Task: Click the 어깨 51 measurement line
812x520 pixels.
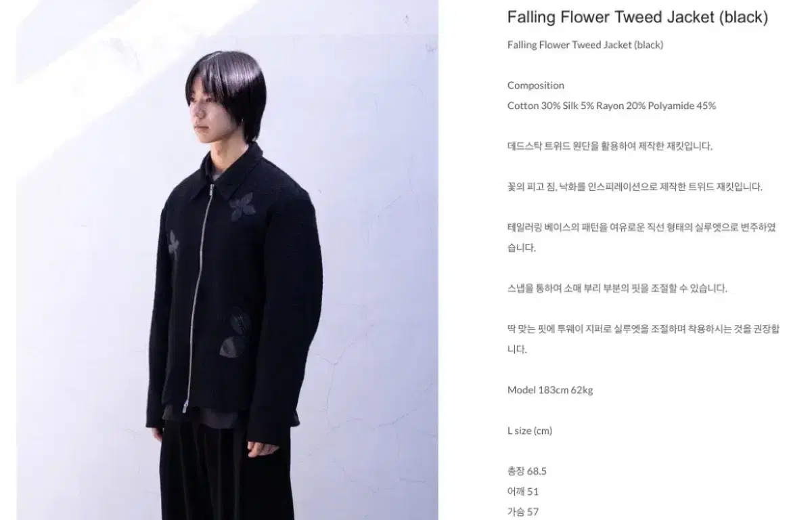Action: (523, 492)
